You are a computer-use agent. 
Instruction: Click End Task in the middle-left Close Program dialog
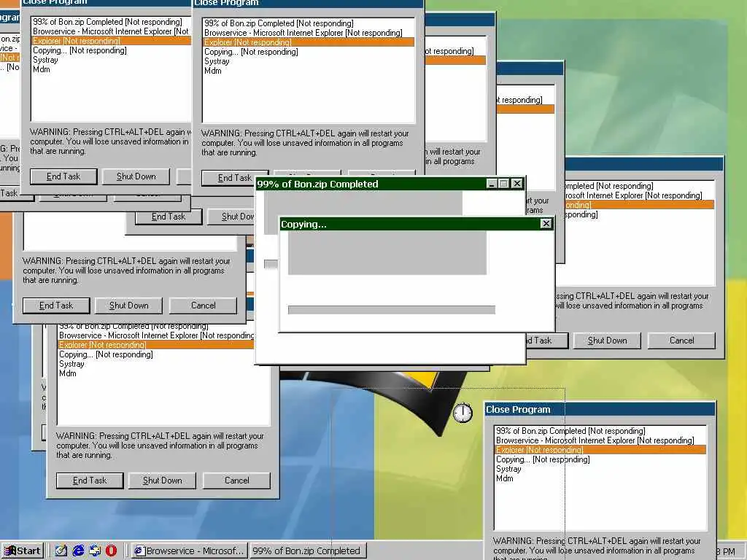pos(56,306)
